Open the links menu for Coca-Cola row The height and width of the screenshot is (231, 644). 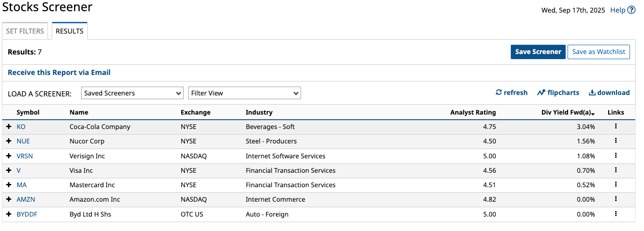616,126
